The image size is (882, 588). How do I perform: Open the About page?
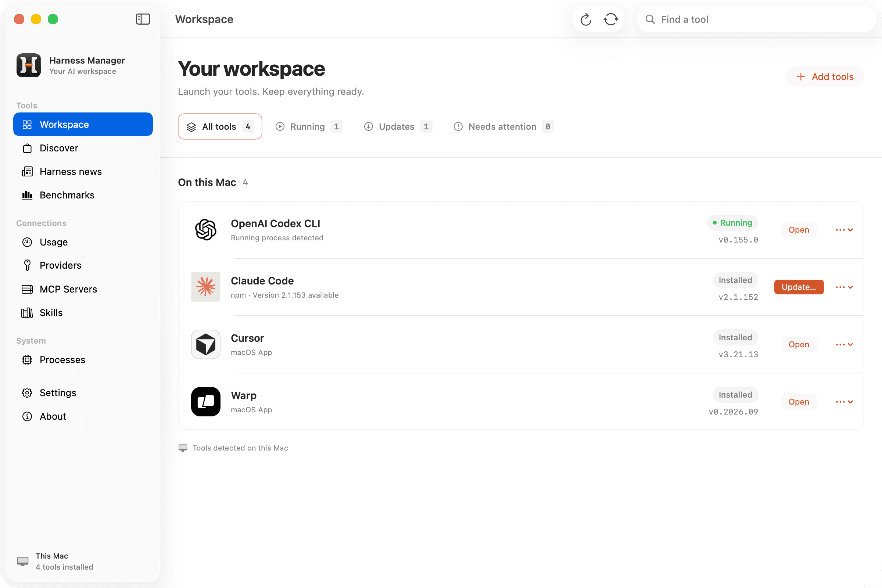coord(83,416)
